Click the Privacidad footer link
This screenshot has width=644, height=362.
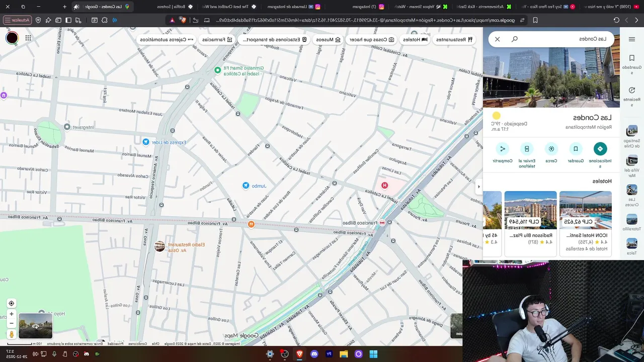click(x=116, y=344)
